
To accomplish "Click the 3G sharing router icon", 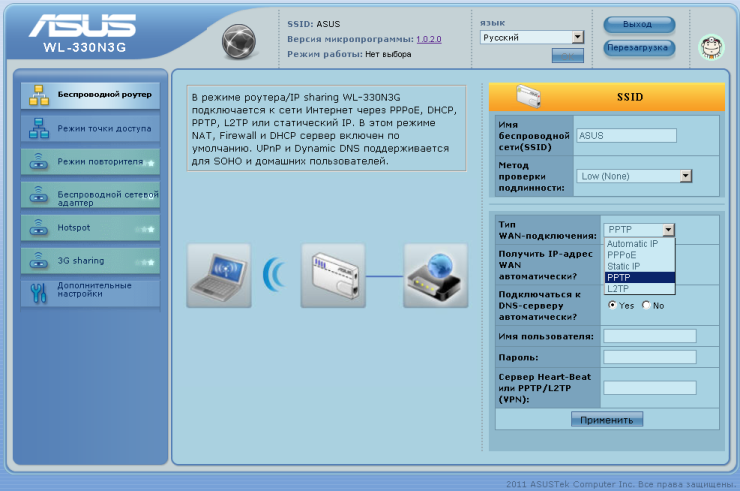I will pos(39,261).
